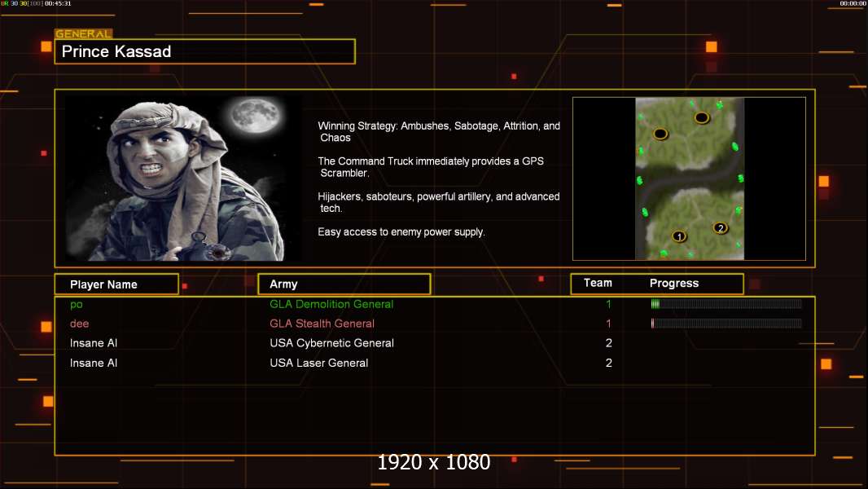
Task: Select the Insane AI row with Cybernetic General
Action: (x=435, y=343)
